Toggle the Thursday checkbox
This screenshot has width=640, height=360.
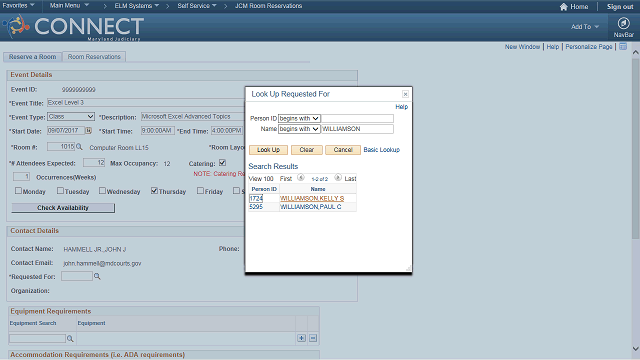tap(154, 191)
